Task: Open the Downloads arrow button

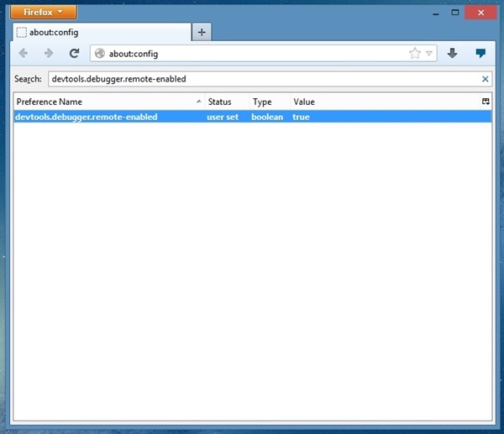Action: tap(453, 54)
